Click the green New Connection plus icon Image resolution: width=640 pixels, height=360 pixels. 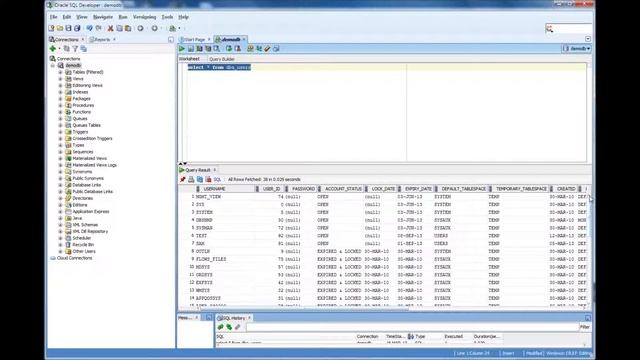(53, 49)
